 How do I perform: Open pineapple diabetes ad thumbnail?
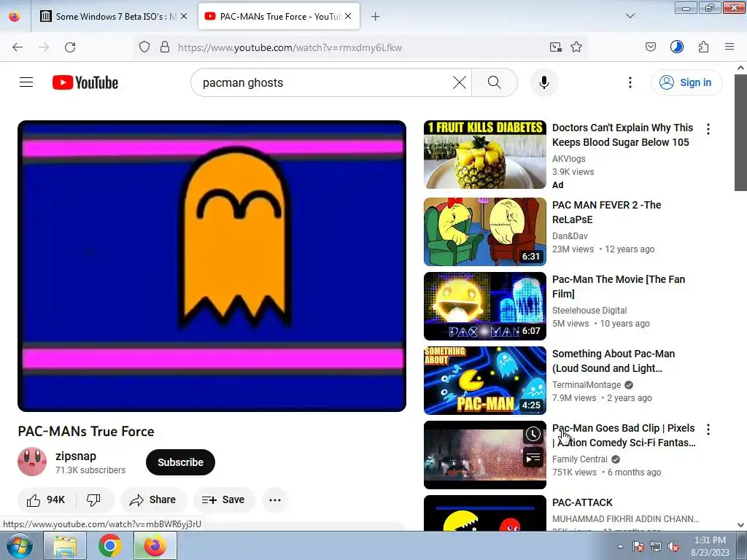point(485,155)
